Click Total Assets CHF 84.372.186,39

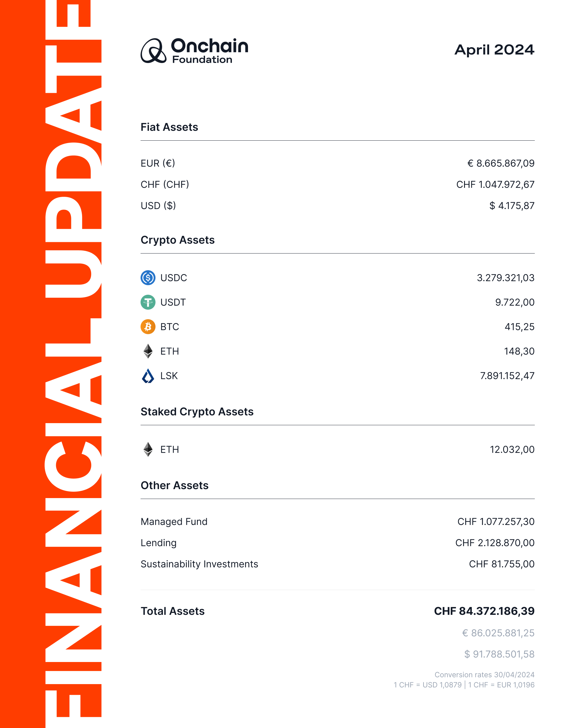pyautogui.click(x=484, y=611)
